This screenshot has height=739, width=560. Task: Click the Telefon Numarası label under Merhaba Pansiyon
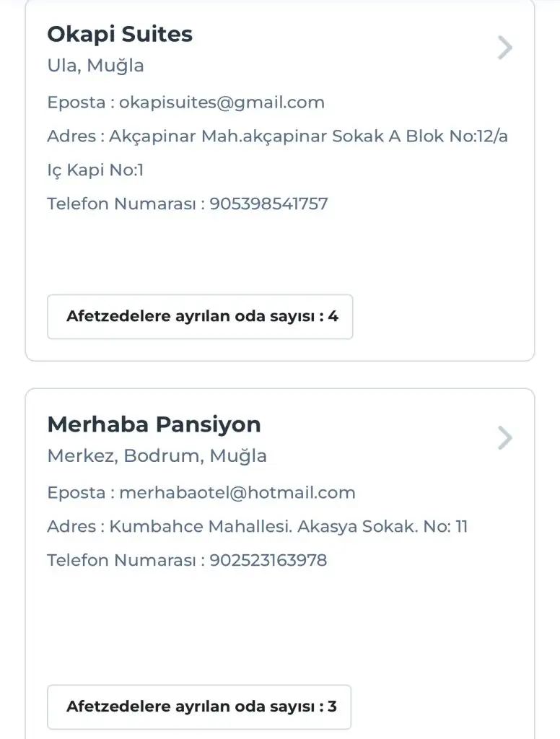(x=121, y=560)
